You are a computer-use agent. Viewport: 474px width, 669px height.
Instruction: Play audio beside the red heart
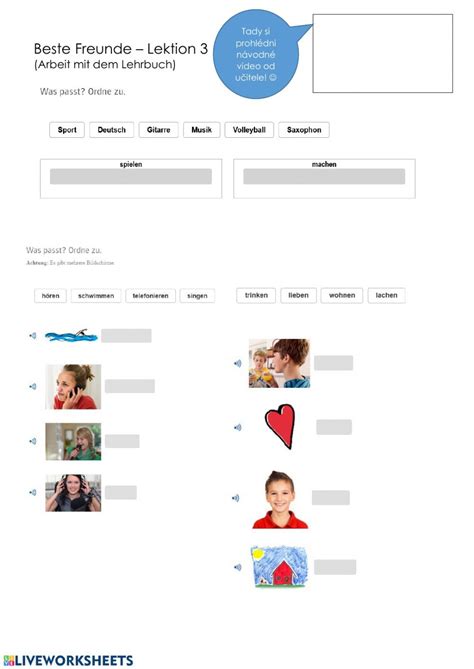click(x=238, y=427)
